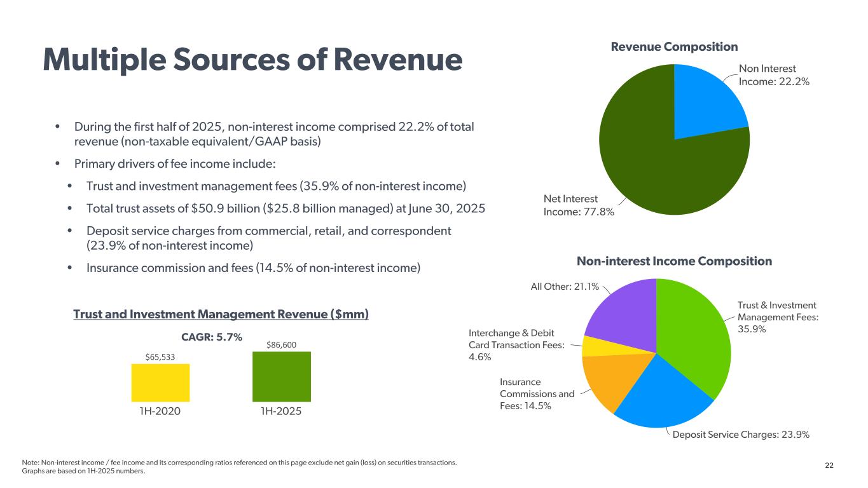Select the blue Non Interest Income pie slice
868x488 pixels.
coord(705,105)
